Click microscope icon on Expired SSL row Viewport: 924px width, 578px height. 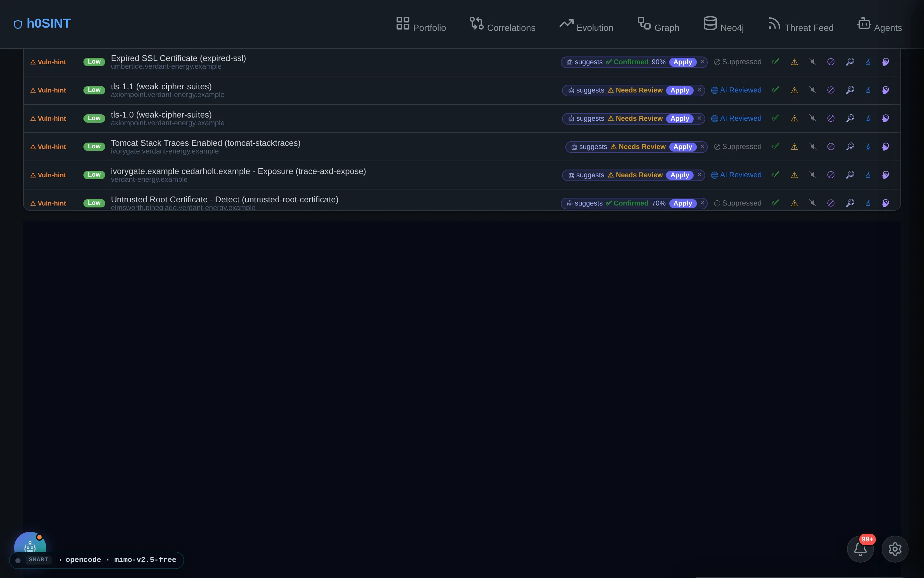tap(868, 62)
